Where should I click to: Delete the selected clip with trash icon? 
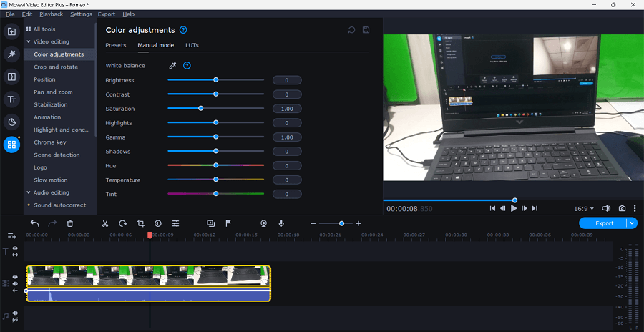coord(70,223)
